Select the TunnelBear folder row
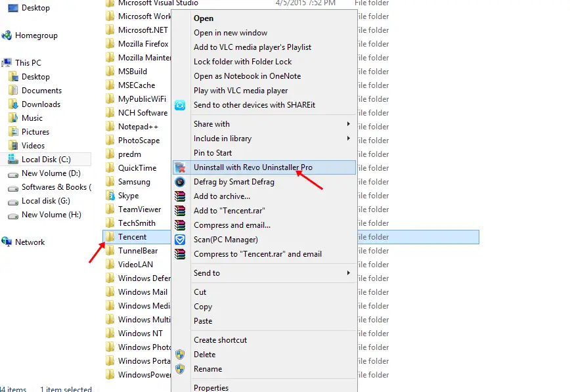This screenshot has height=392, width=570. (x=138, y=251)
